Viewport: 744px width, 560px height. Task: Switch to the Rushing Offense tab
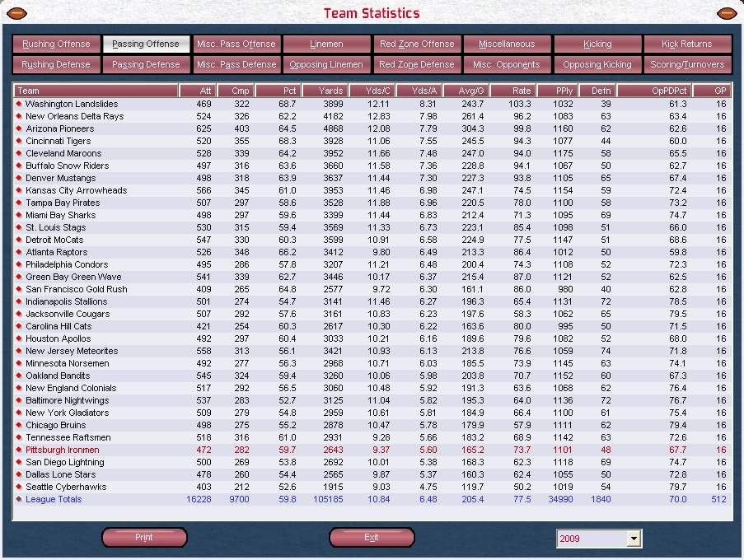click(x=56, y=44)
